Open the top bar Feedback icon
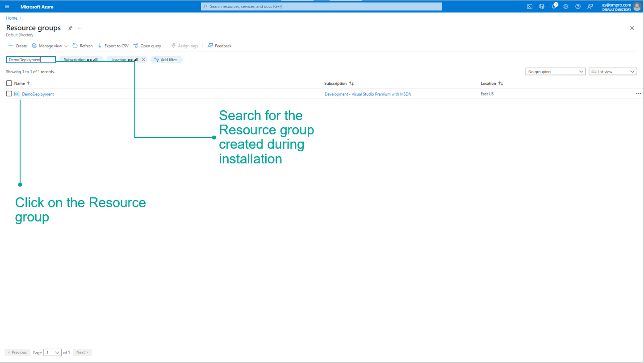The width and height of the screenshot is (644, 363). [x=590, y=7]
